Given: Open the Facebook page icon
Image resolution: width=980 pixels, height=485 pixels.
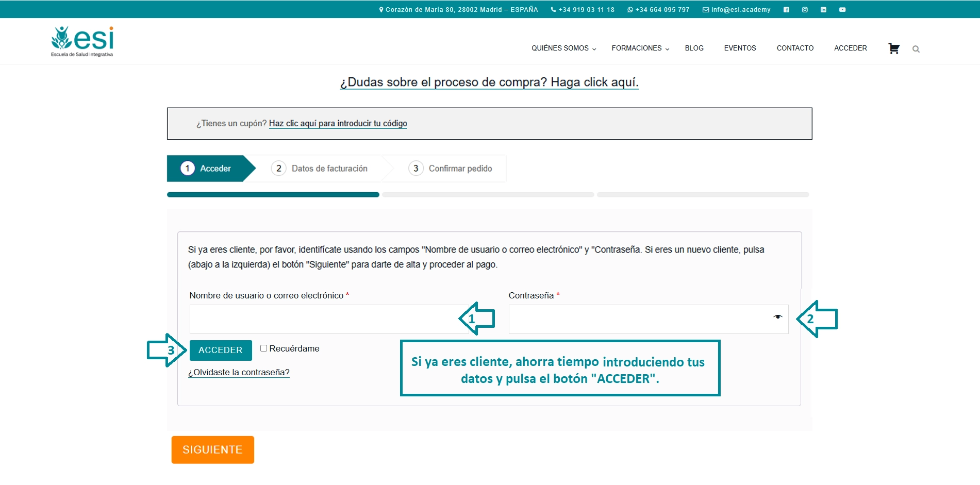Looking at the screenshot, I should 786,10.
